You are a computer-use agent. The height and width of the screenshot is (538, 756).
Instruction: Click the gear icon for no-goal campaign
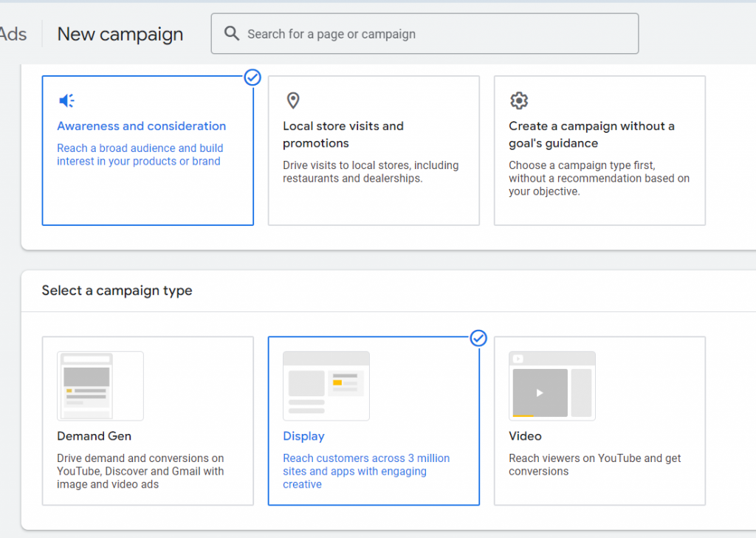(x=519, y=100)
